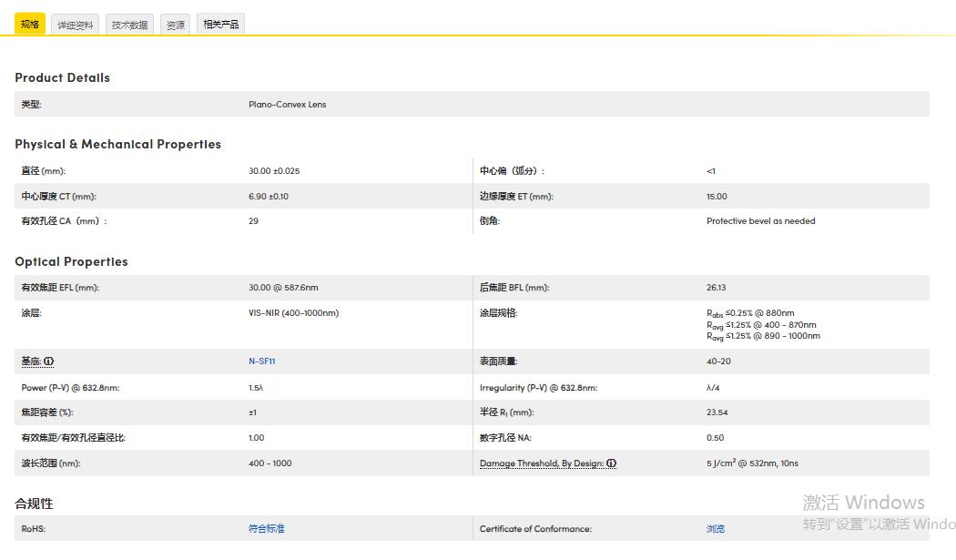Click the 合规性 section heading
This screenshot has height=560, width=956.
(34, 504)
